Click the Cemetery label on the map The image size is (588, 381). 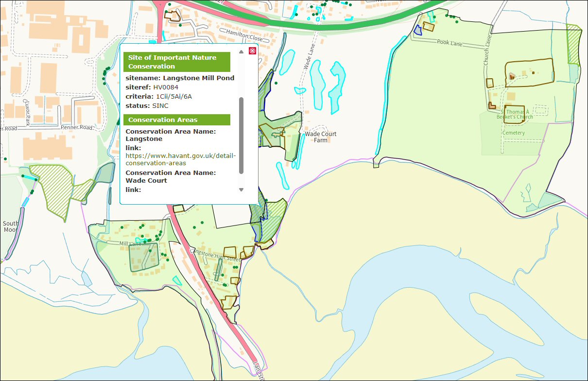tap(514, 133)
